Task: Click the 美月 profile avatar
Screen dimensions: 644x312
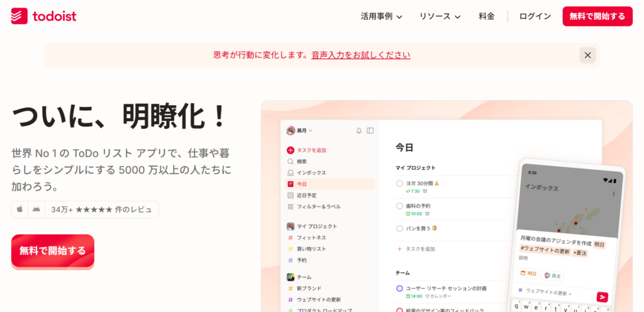Action: (x=291, y=131)
